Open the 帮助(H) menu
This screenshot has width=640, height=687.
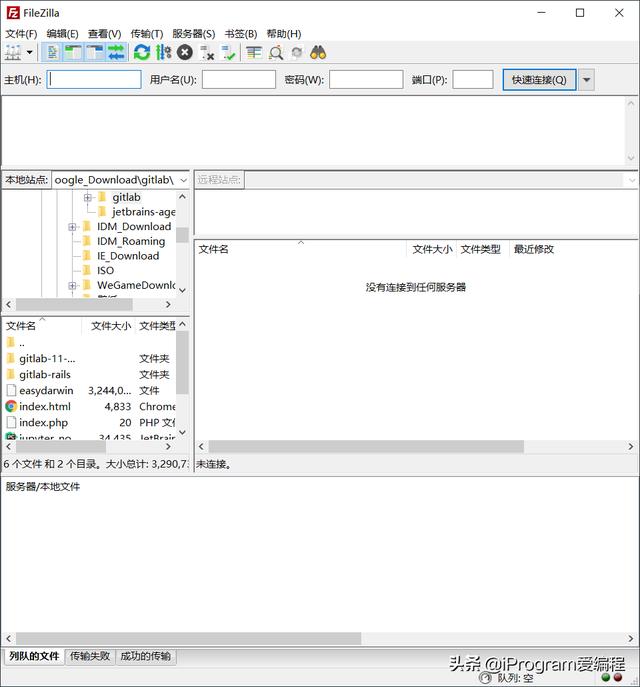point(284,34)
